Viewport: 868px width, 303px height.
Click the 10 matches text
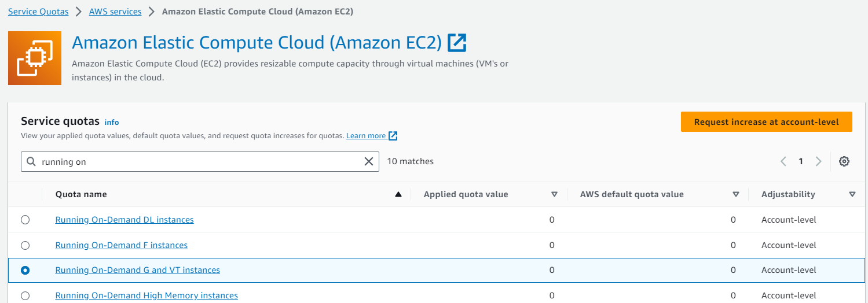coord(410,162)
